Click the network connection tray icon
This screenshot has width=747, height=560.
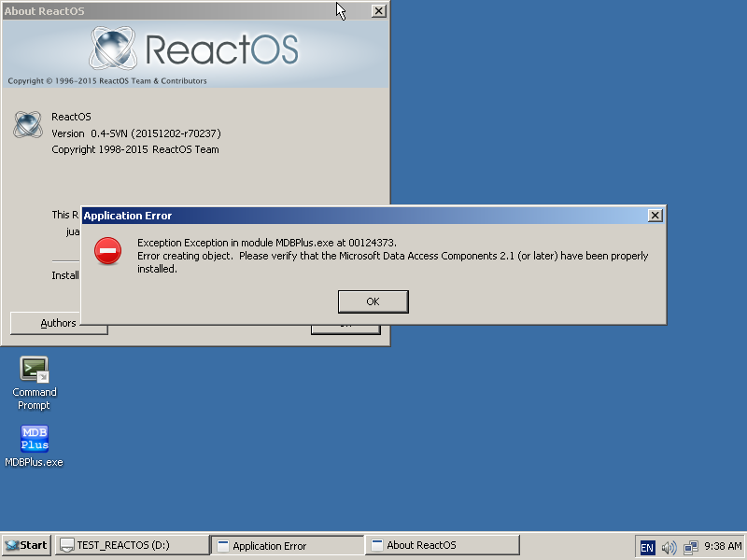coord(690,547)
